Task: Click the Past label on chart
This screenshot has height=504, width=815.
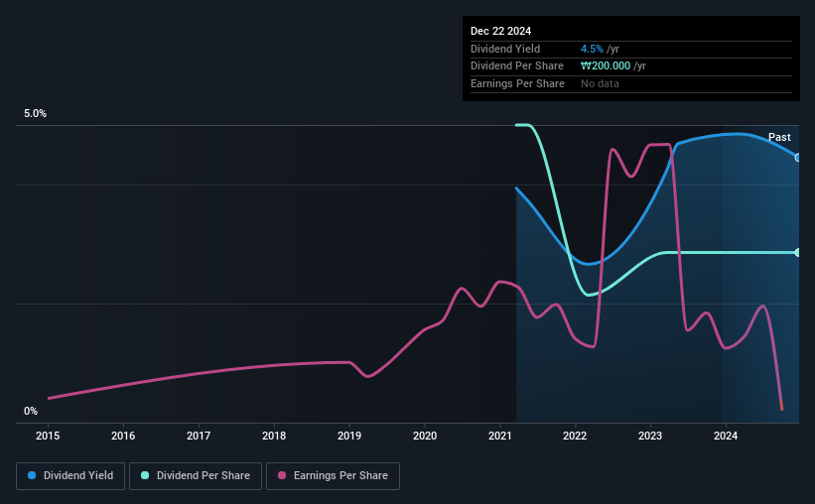Action: [x=779, y=137]
